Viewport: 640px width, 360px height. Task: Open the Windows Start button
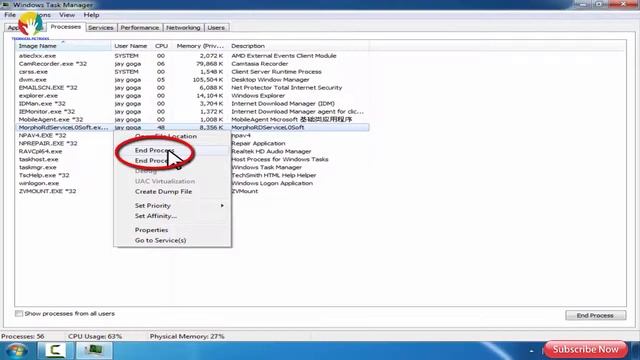(16, 351)
